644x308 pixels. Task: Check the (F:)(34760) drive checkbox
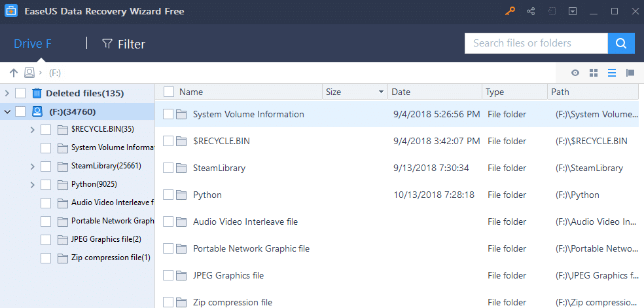pyautogui.click(x=20, y=111)
